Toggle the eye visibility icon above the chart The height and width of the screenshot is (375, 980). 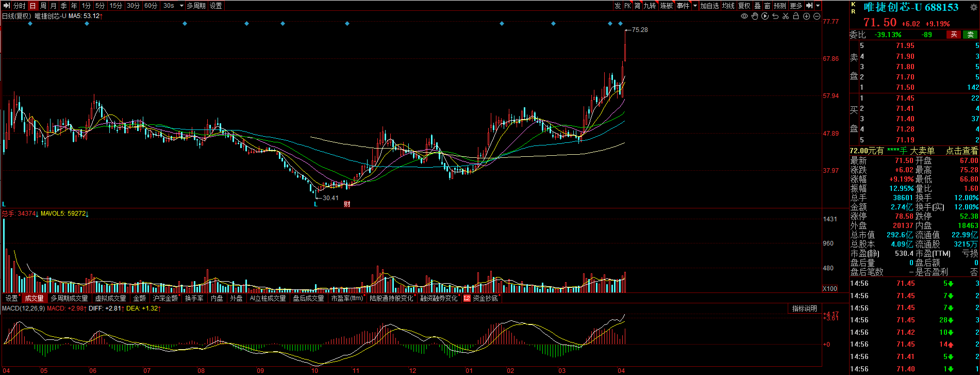pyautogui.click(x=744, y=16)
